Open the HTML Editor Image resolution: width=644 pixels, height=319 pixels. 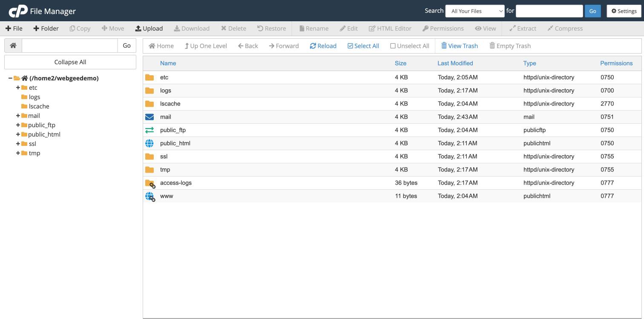tap(390, 28)
